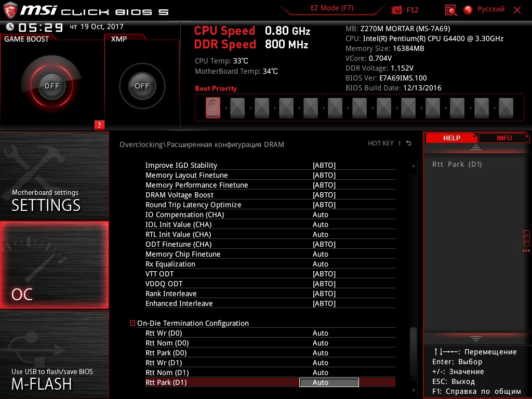Click the globe language icon
Screen dimensions: 532x399
click(x=468, y=10)
